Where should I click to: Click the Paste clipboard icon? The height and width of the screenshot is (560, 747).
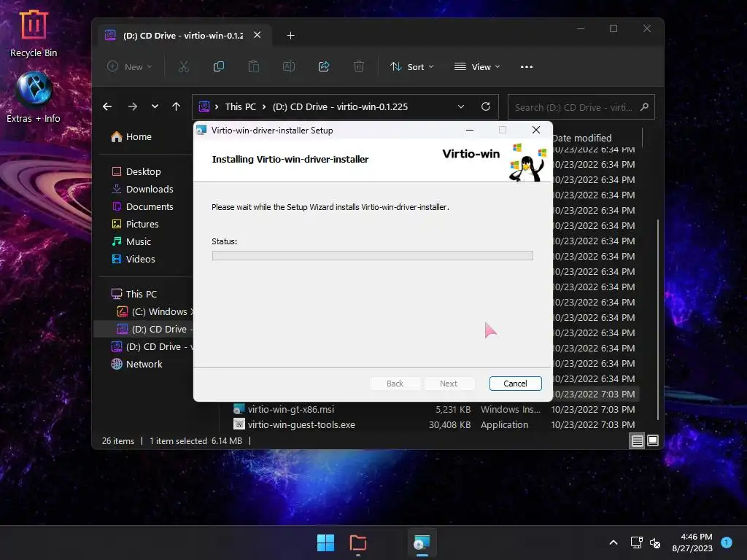tap(254, 66)
